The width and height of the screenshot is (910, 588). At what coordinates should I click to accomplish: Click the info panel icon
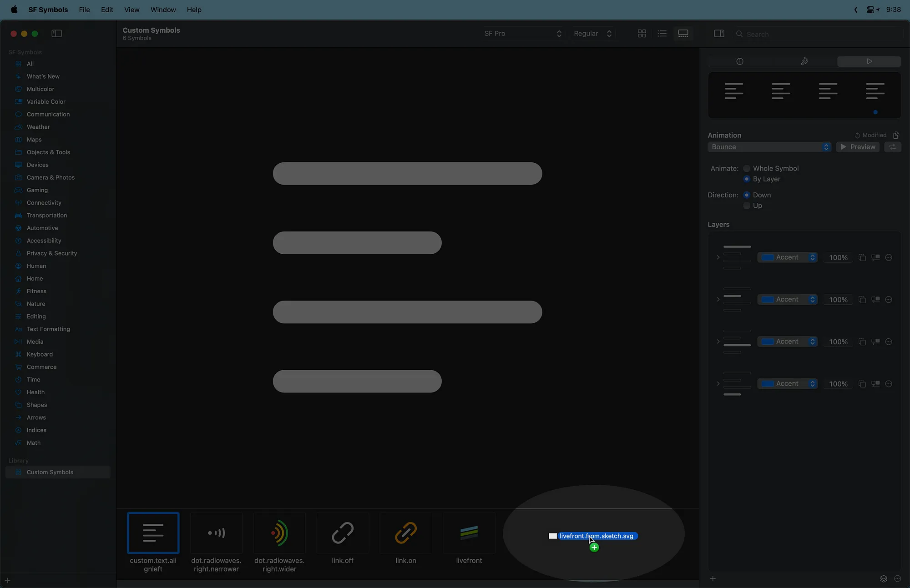pyautogui.click(x=739, y=61)
